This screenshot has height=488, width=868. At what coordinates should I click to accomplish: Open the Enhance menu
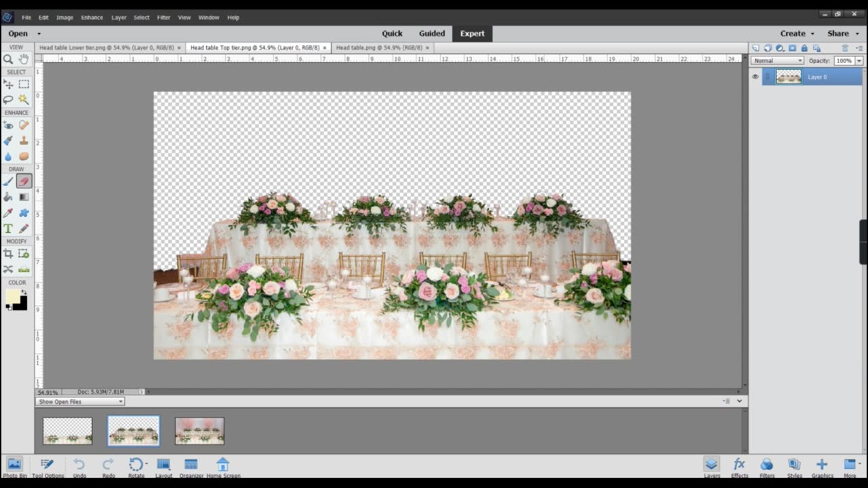[92, 17]
